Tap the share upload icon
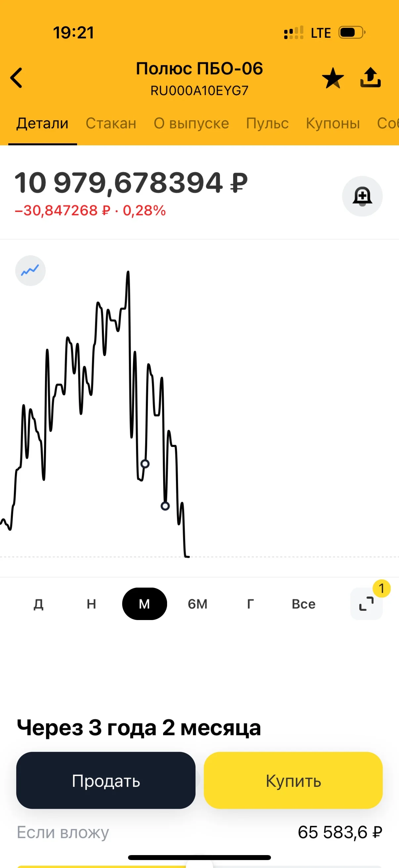Viewport: 399px width, 868px height. pos(370,77)
